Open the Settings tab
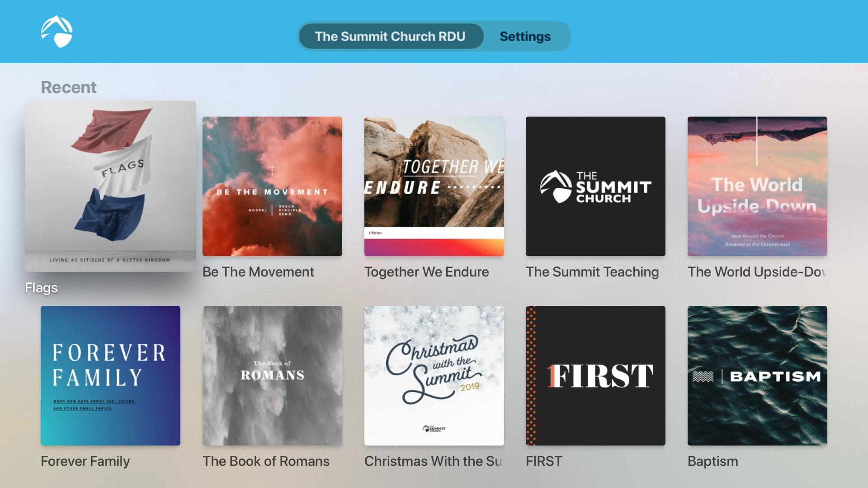868x488 pixels. point(525,36)
